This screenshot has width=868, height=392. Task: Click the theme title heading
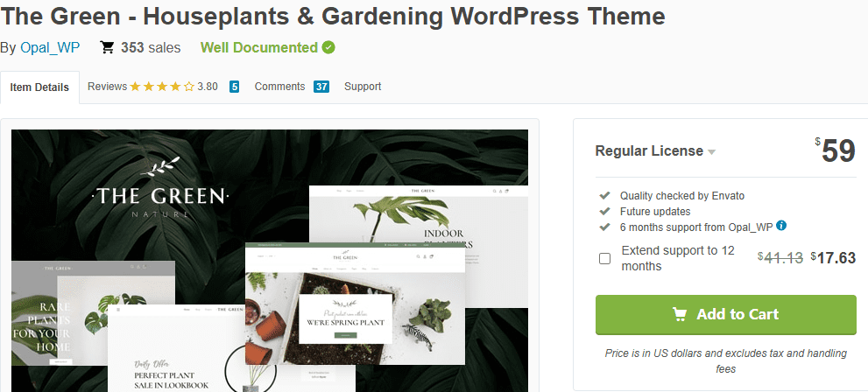pyautogui.click(x=333, y=17)
